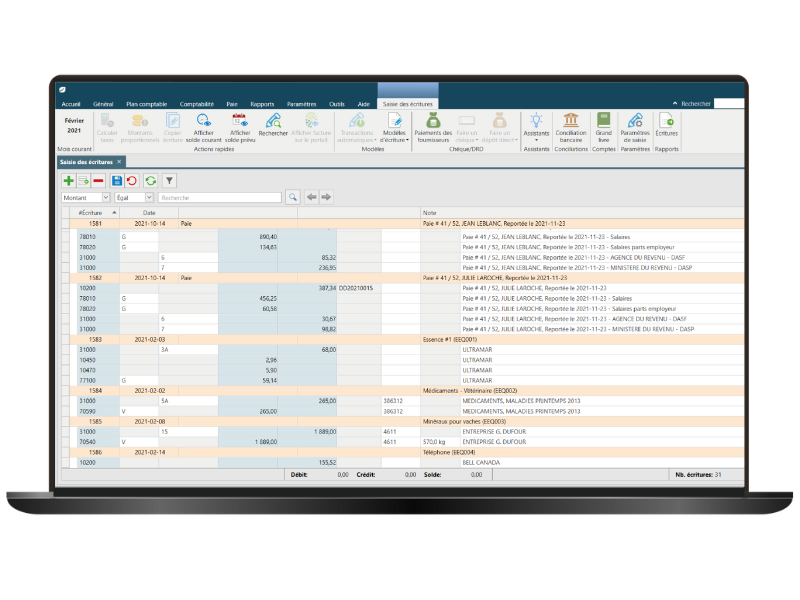Screen dimensions: 800x600
Task: Go to the previous search result arrow
Action: (x=312, y=197)
